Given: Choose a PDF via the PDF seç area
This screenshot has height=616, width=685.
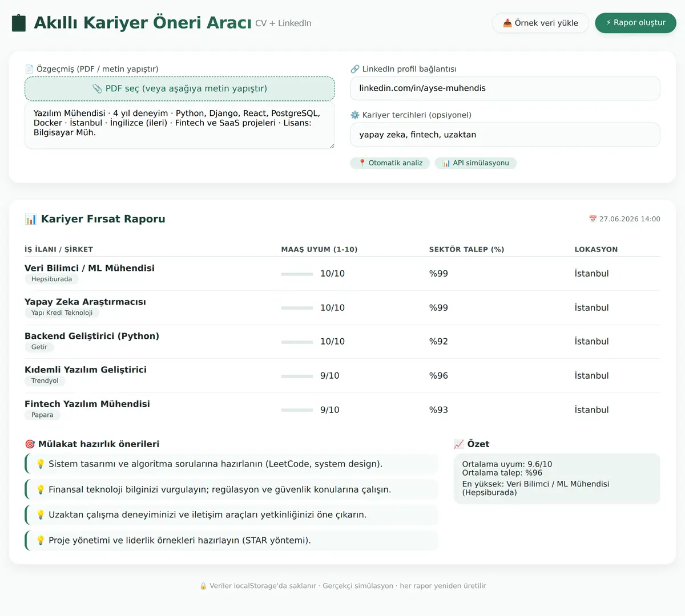Looking at the screenshot, I should [x=180, y=88].
